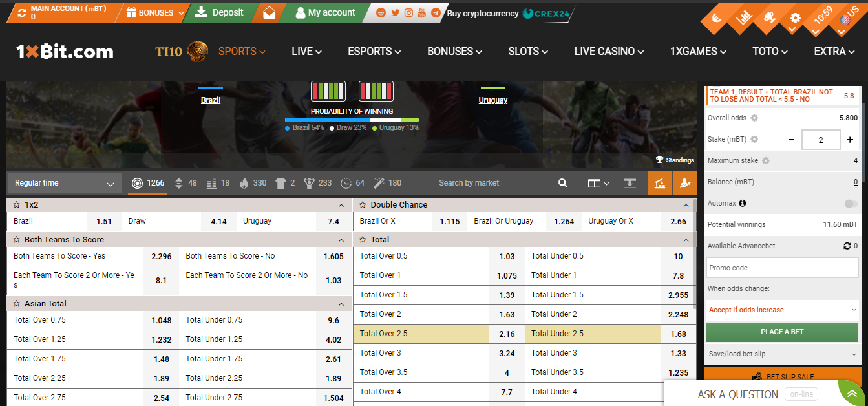Collapse the 1x2 market section
The height and width of the screenshot is (406, 868).
(x=341, y=204)
